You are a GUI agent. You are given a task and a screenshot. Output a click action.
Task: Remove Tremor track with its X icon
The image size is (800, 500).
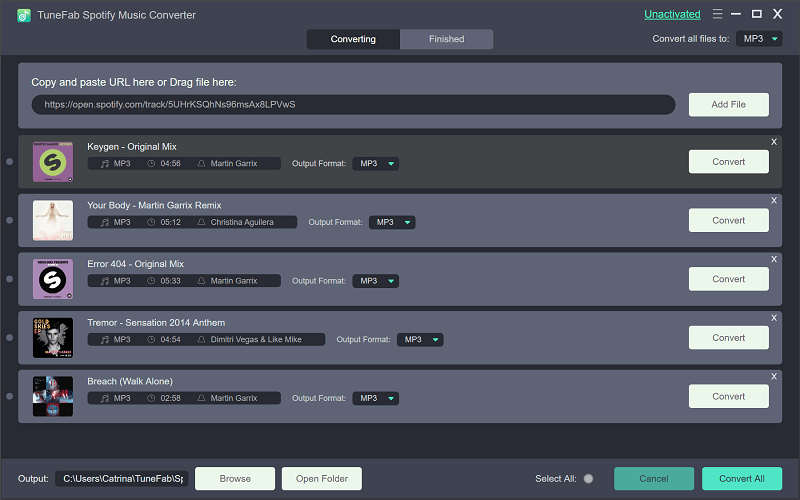click(773, 318)
